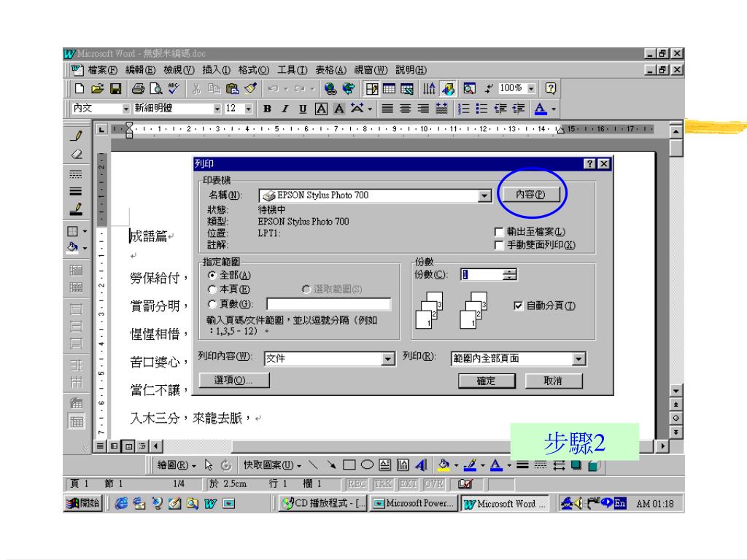
Task: Click the Center alignment icon
Action: 406,109
